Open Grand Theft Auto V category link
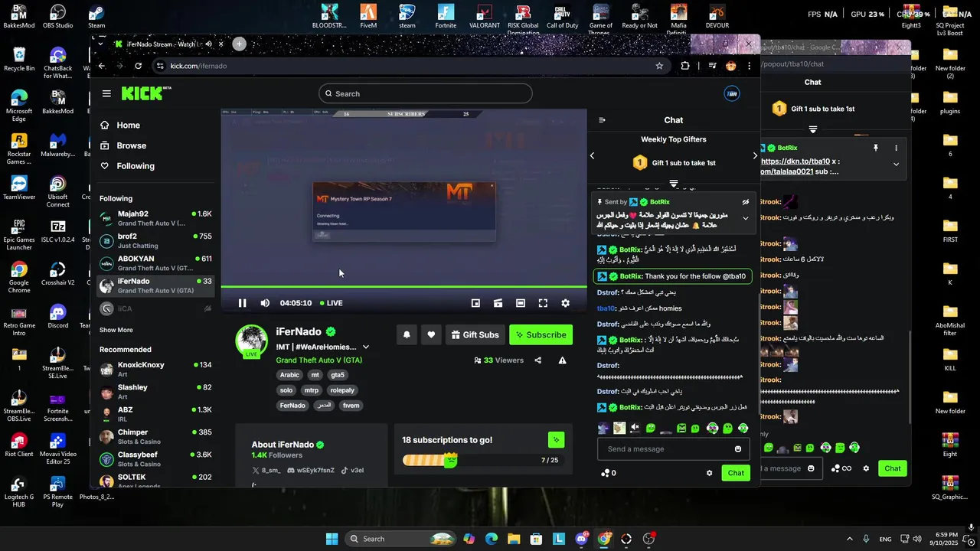 pos(319,360)
